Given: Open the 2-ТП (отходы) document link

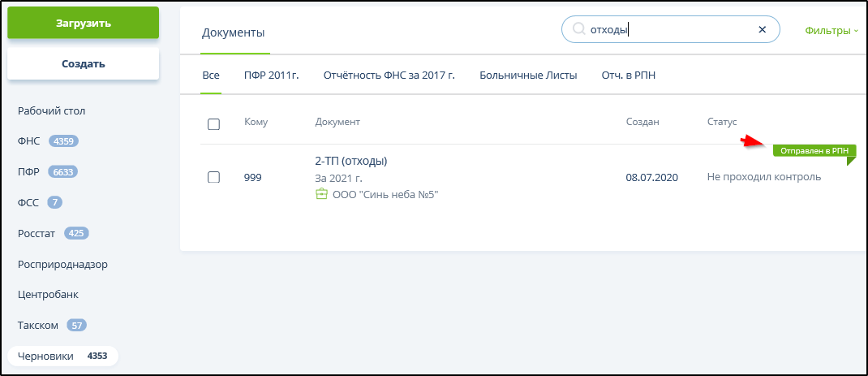Looking at the screenshot, I should [x=350, y=161].
